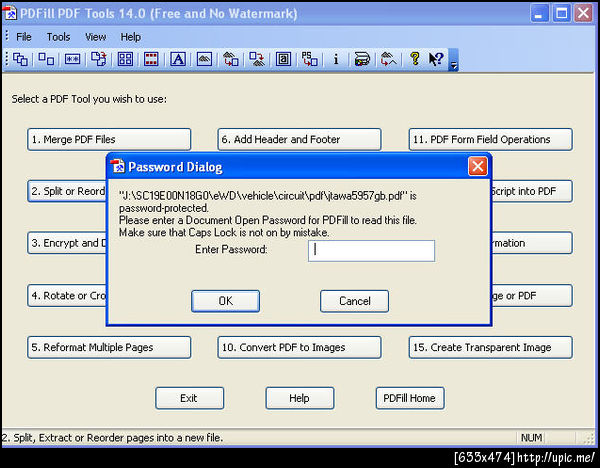Image resolution: width=600 pixels, height=468 pixels.
Task: Click the Add Header and Footer toolbar icon
Action: [151, 59]
